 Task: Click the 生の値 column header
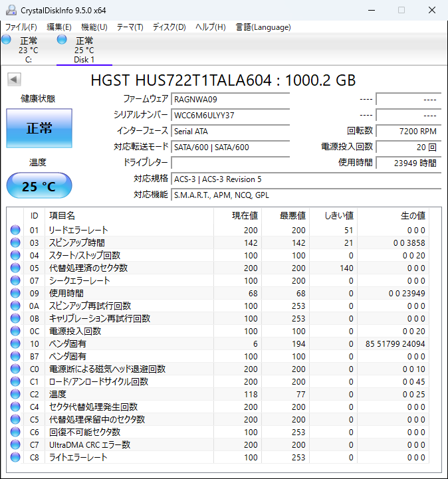coord(412,216)
